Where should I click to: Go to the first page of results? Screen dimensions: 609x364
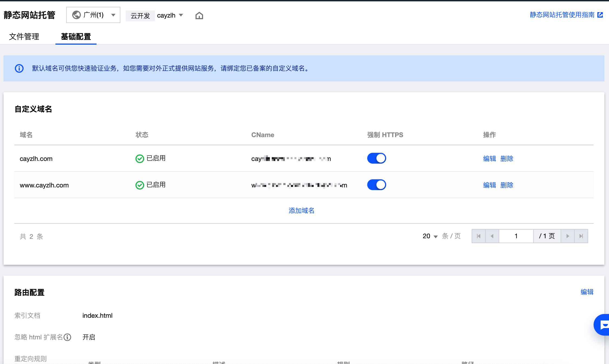pyautogui.click(x=478, y=236)
